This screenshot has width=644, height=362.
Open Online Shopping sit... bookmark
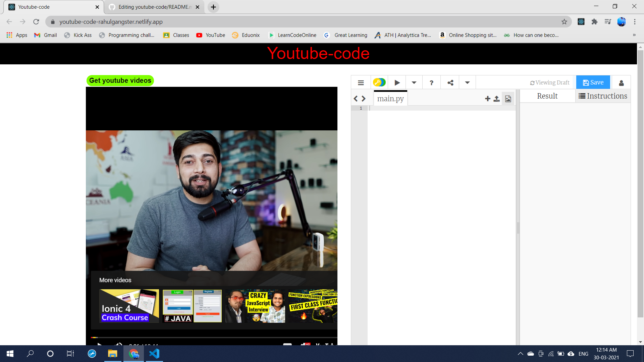coord(468,35)
